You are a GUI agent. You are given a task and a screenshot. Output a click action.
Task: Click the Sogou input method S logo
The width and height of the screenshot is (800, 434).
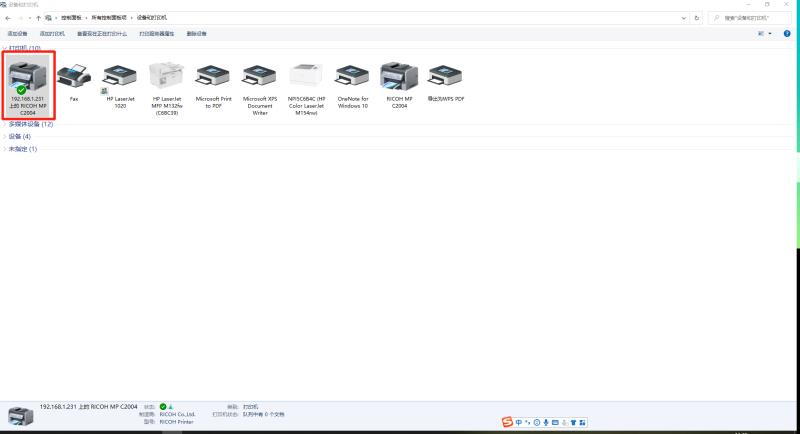click(x=507, y=422)
